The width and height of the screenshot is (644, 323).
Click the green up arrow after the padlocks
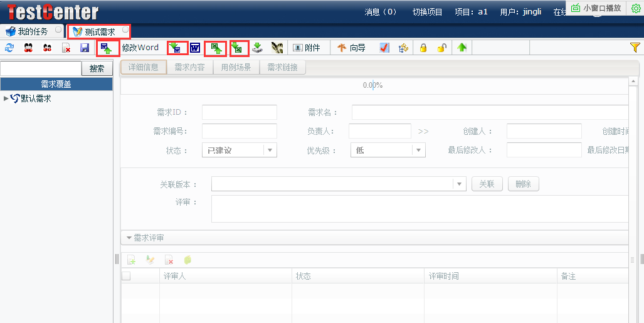pyautogui.click(x=462, y=48)
